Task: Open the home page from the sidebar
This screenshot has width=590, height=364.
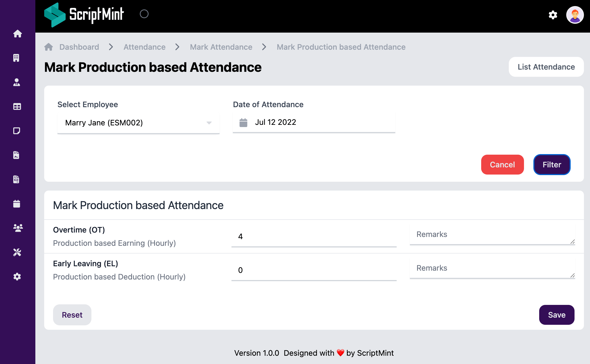Action: (x=17, y=34)
